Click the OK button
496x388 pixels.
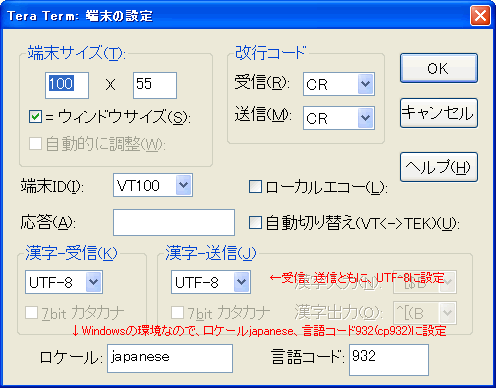tap(439, 68)
